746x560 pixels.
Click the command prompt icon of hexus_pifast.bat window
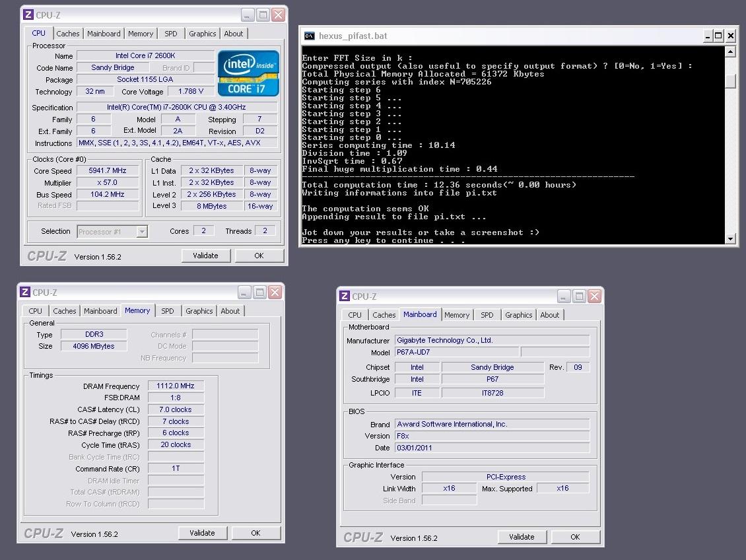point(309,36)
